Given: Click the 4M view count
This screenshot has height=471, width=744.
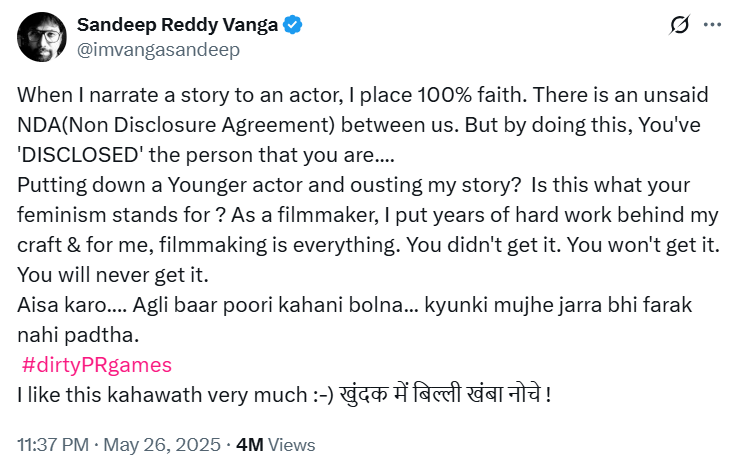Looking at the screenshot, I should coord(250,445).
